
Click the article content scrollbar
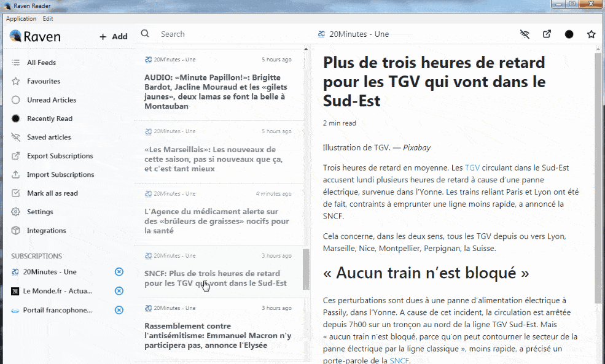pos(598,177)
